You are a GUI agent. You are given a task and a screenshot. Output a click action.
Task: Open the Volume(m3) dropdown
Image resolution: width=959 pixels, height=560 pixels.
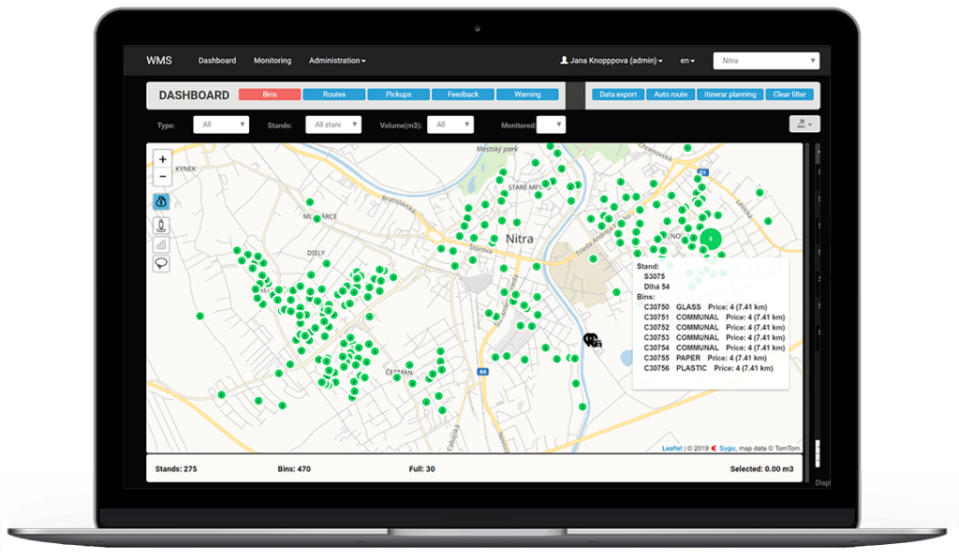tap(450, 124)
